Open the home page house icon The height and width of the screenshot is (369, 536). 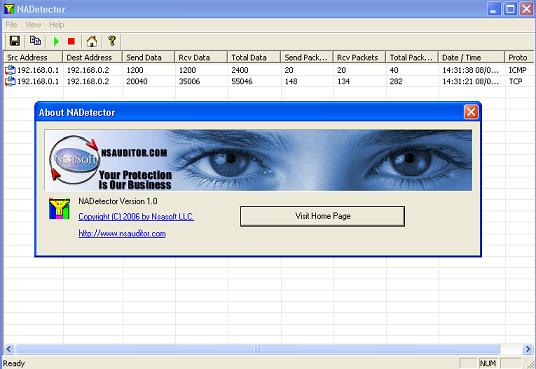pos(92,41)
